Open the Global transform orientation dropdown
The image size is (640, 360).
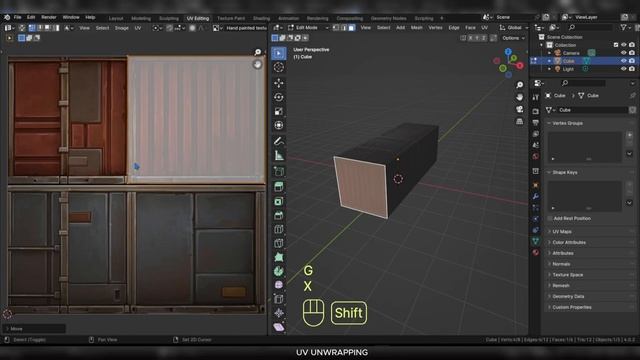513,28
